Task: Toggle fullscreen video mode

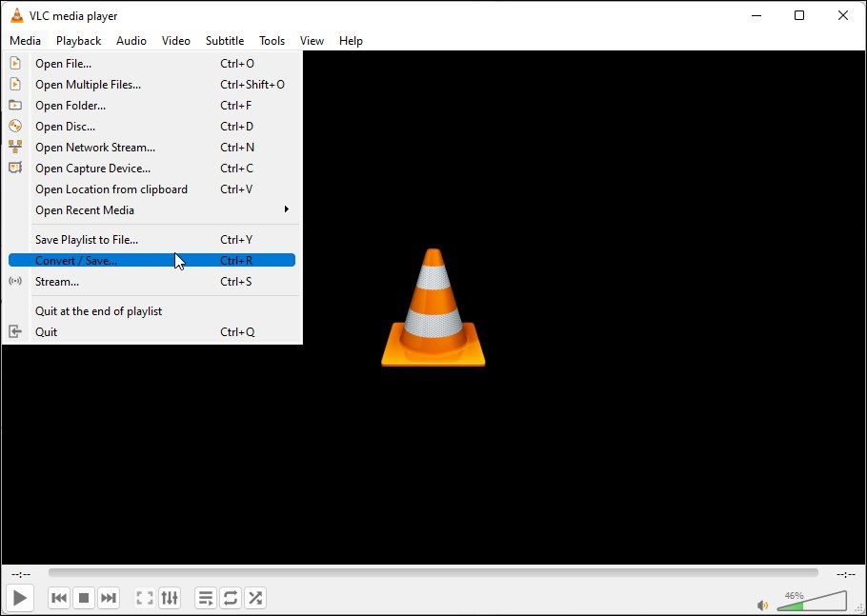Action: click(145, 598)
